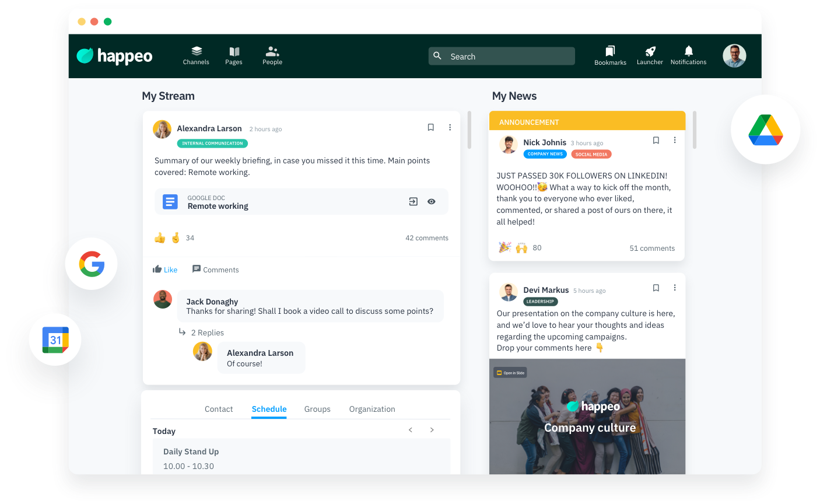Toggle bookmark on Nick Johnis's announcement

[x=656, y=140]
